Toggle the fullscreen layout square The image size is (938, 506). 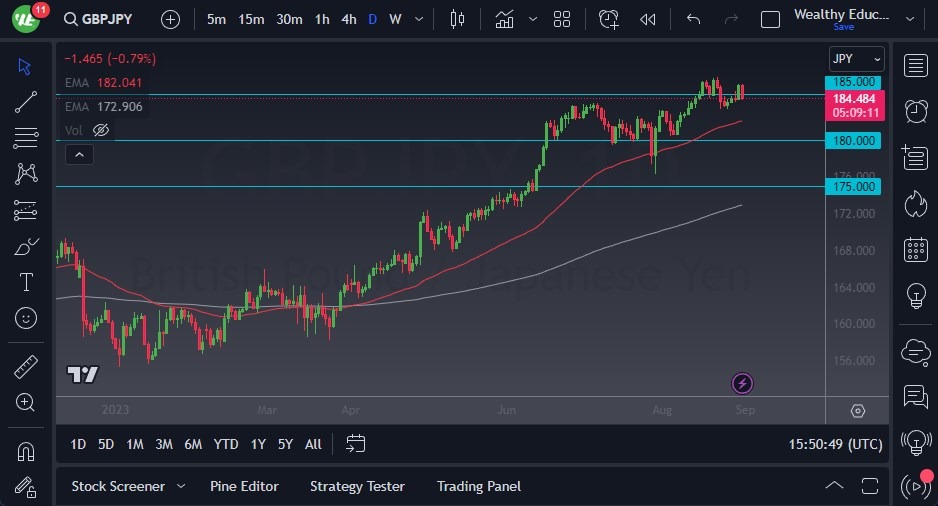pos(770,19)
